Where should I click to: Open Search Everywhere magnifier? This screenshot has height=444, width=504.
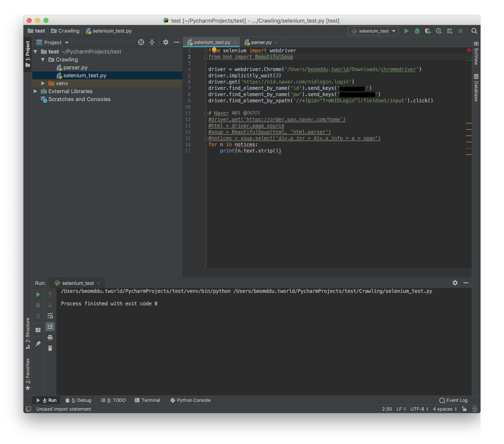pyautogui.click(x=474, y=31)
